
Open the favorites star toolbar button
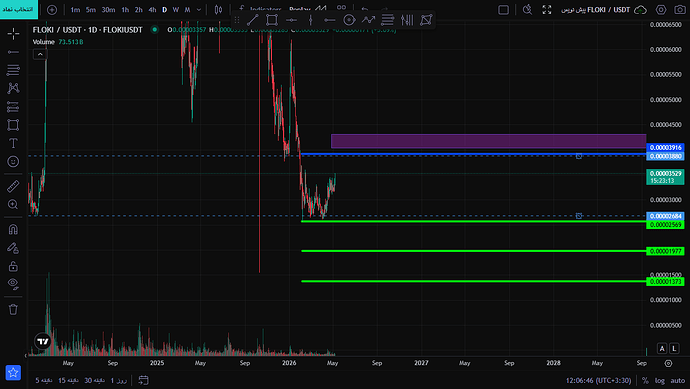[13, 373]
